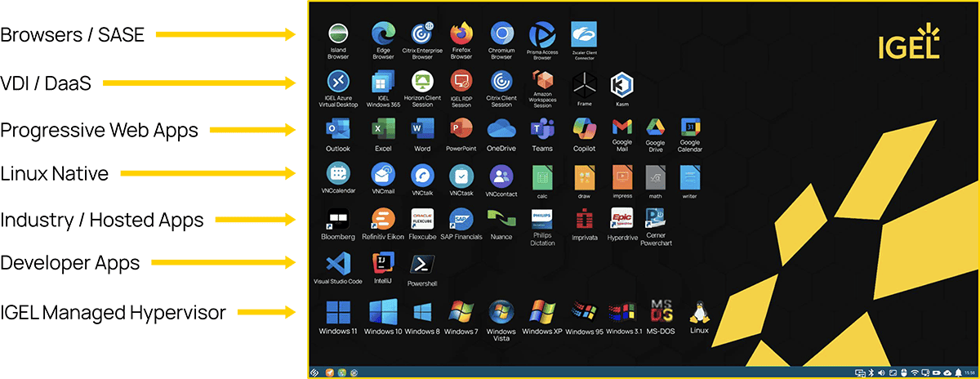Launch Visual Studio Code
The width and height of the screenshot is (980, 379).
click(338, 264)
